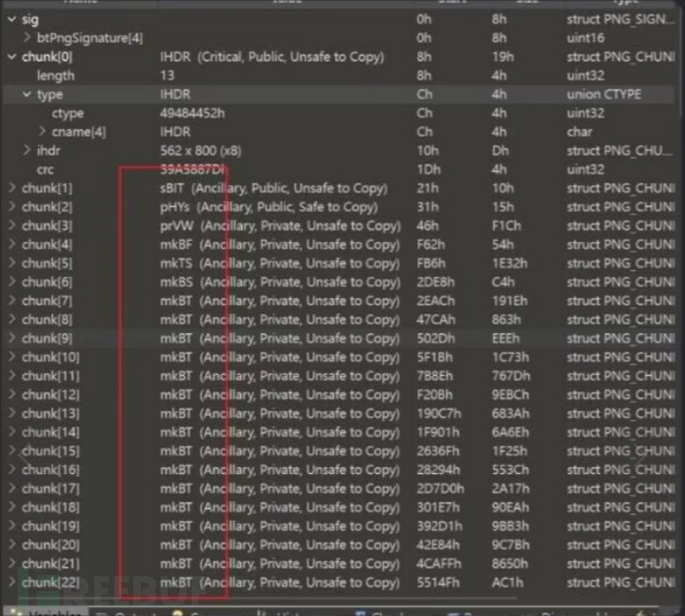Expand chunk[3] prVW node arrow
685x616 pixels.
[x=11, y=226]
